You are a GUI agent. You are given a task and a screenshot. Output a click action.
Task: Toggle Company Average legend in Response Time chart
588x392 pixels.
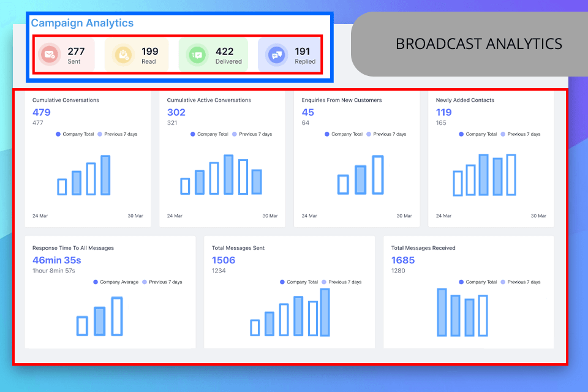[116, 282]
